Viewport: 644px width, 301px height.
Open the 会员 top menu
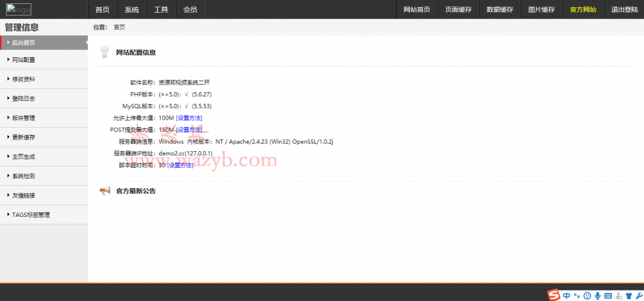190,9
